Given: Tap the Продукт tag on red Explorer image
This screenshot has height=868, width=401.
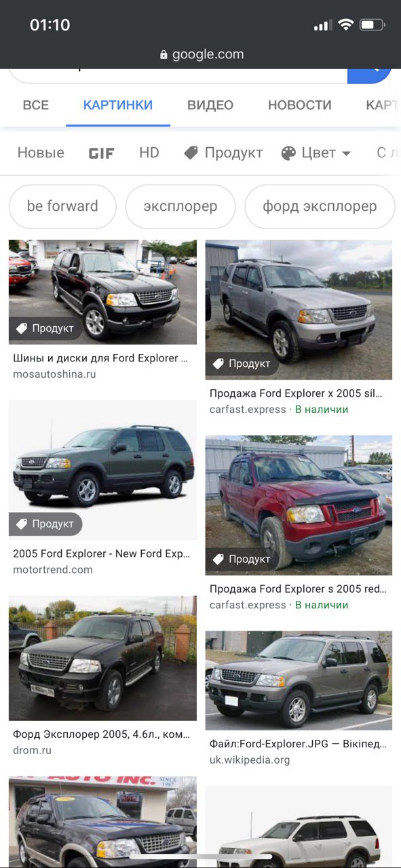Looking at the screenshot, I should click(242, 559).
